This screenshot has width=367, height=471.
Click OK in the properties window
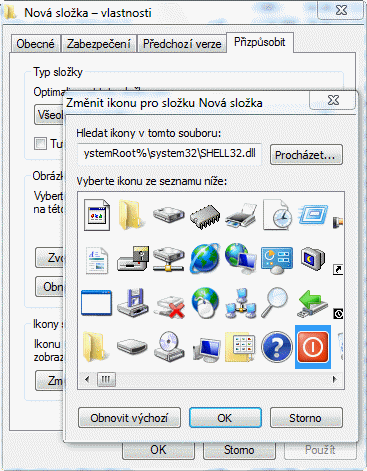[158, 451]
